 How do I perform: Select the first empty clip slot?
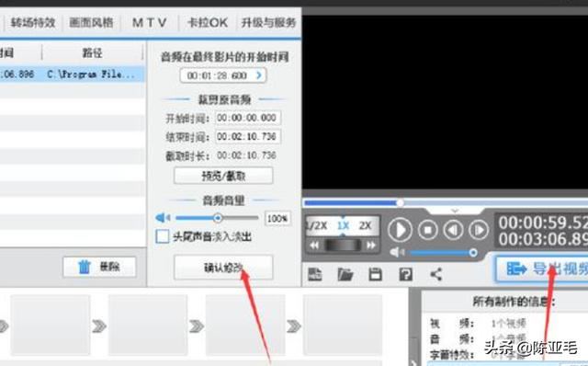point(51,326)
